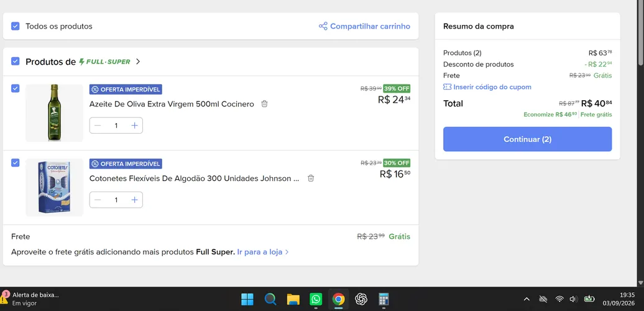Click the R$ 16 Cotonetes price
Screen dimensions: 644x311
pos(395,174)
